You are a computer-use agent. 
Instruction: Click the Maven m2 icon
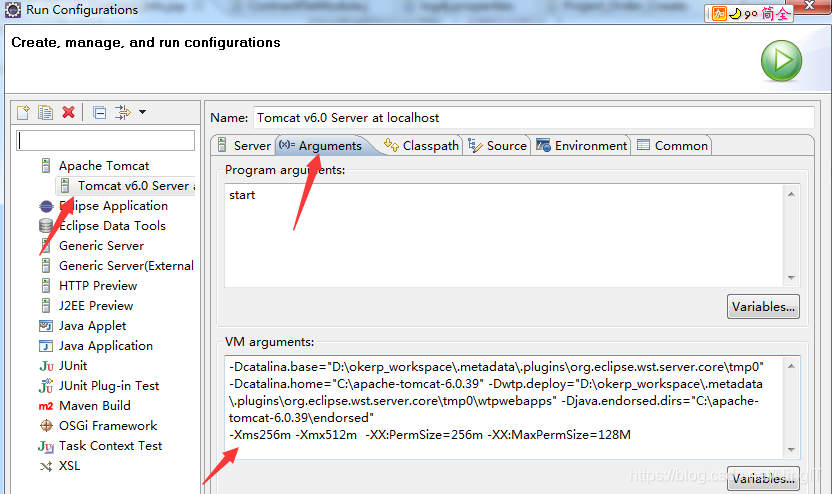coord(46,406)
